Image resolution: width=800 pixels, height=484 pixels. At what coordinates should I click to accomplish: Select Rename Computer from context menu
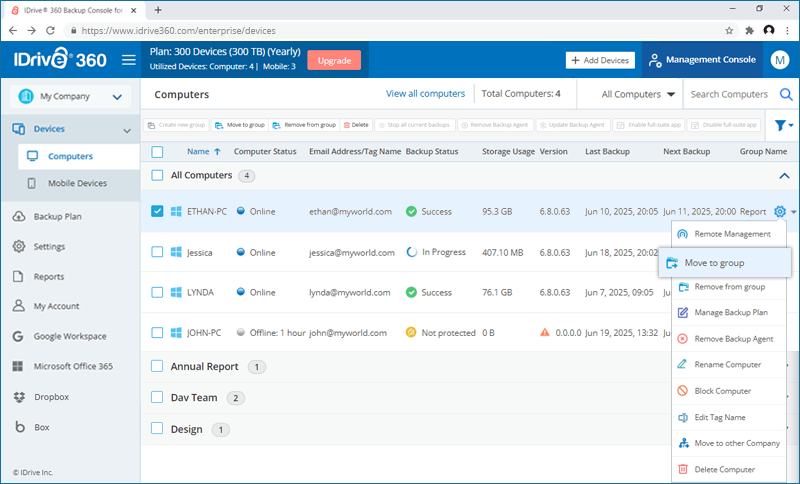[x=727, y=365]
